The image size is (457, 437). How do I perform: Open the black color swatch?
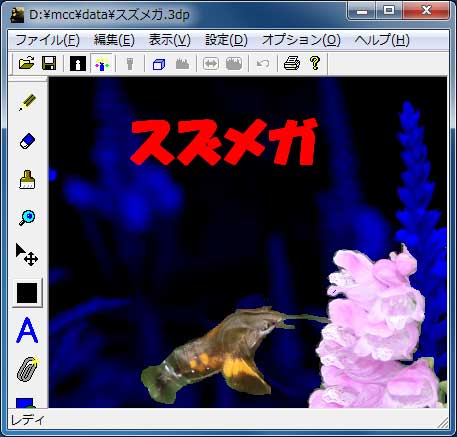(27, 293)
